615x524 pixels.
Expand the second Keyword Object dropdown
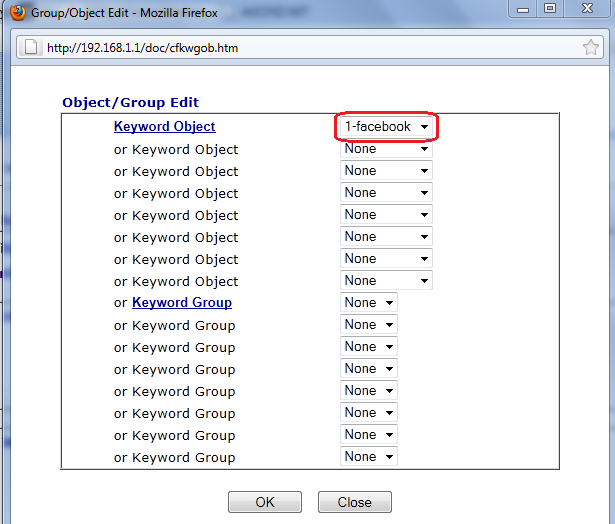pos(386,149)
